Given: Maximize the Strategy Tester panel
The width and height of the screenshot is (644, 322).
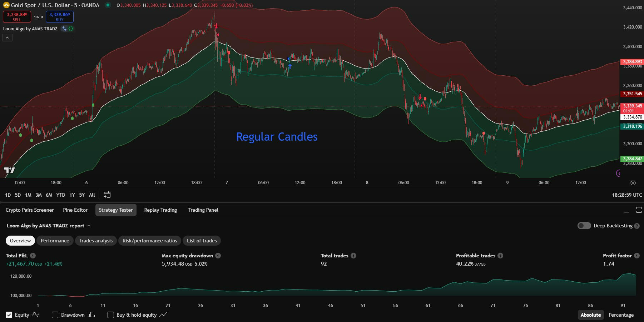Looking at the screenshot, I should 639,210.
